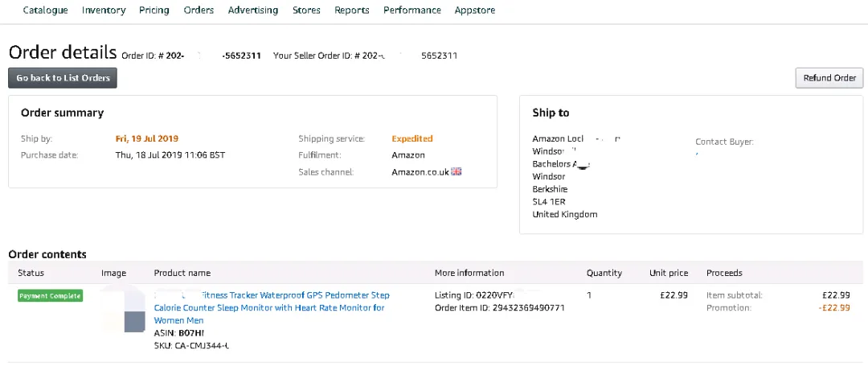Select the postcode SL4 1ER

click(x=549, y=202)
